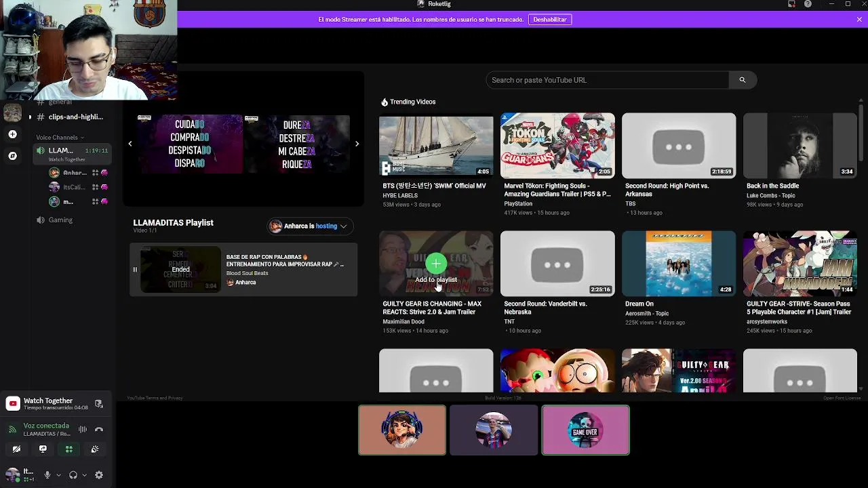Select the LLAMADITAS voice channel

coord(71,154)
